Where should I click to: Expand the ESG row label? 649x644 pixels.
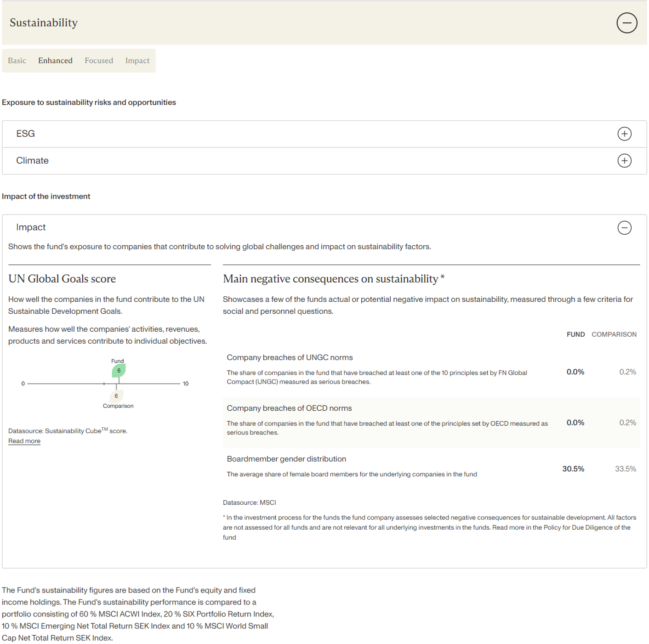point(26,134)
